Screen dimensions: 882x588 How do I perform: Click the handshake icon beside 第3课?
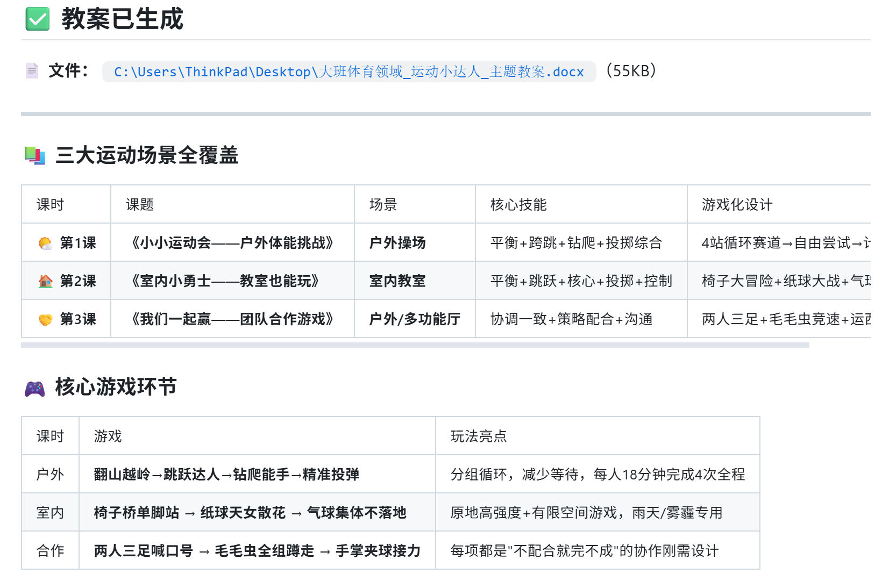point(45,319)
